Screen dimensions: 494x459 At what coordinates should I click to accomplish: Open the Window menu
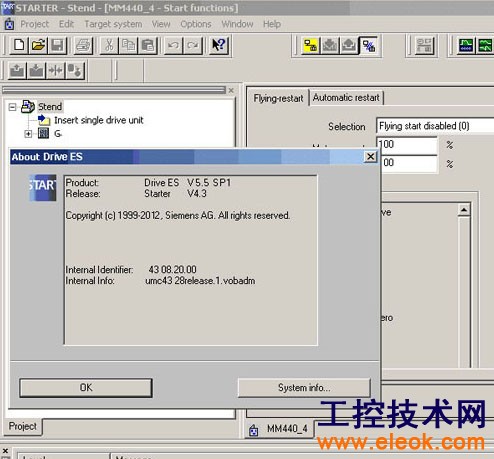click(237, 24)
